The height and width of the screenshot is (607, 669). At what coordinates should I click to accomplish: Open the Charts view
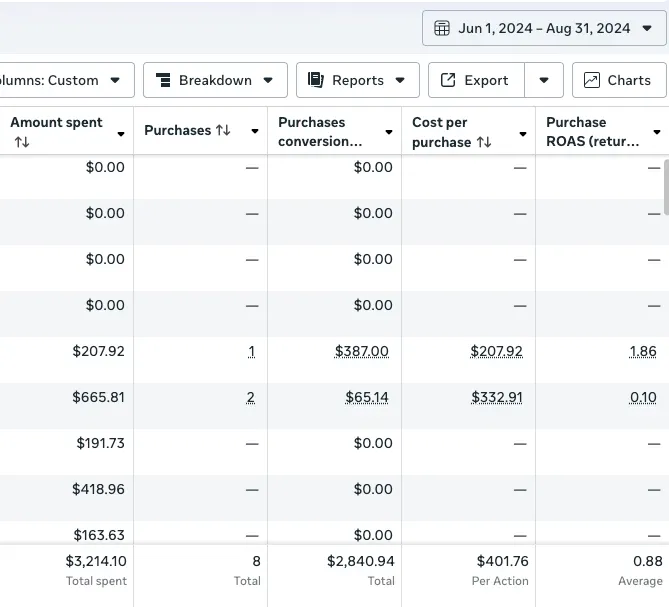point(618,80)
